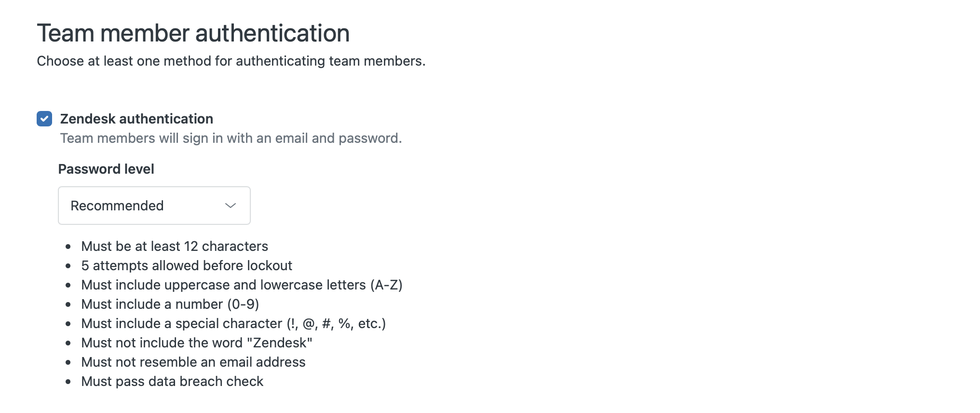This screenshot has width=980, height=413.
Task: Click the Password level field label
Action: tap(106, 169)
